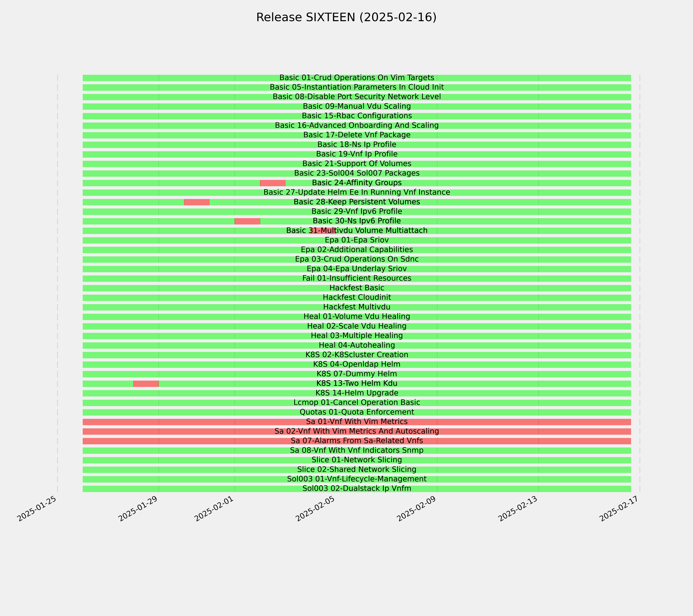The height and width of the screenshot is (616, 693).
Task: Select the Quotas 01-Quota Enforcement bar
Action: (x=357, y=412)
